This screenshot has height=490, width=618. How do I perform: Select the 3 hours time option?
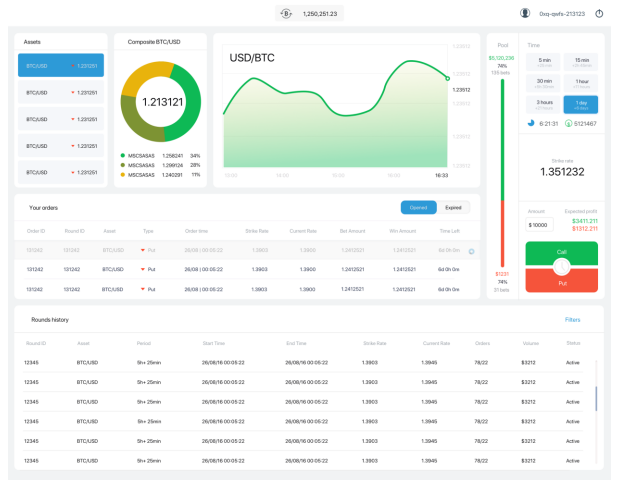(543, 104)
